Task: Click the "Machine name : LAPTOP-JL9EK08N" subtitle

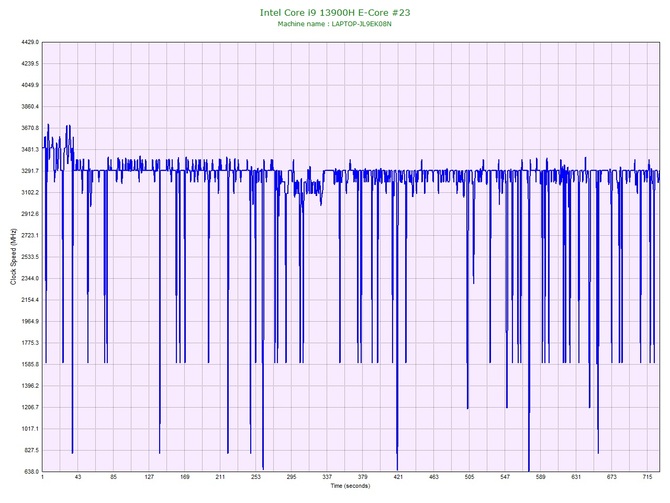Action: pos(335,24)
